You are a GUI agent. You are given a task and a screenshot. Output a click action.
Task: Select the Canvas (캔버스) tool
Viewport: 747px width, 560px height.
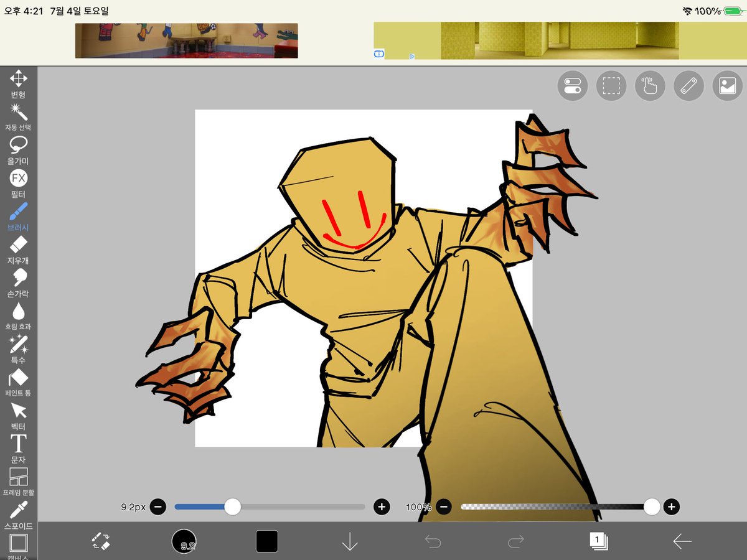click(19, 546)
